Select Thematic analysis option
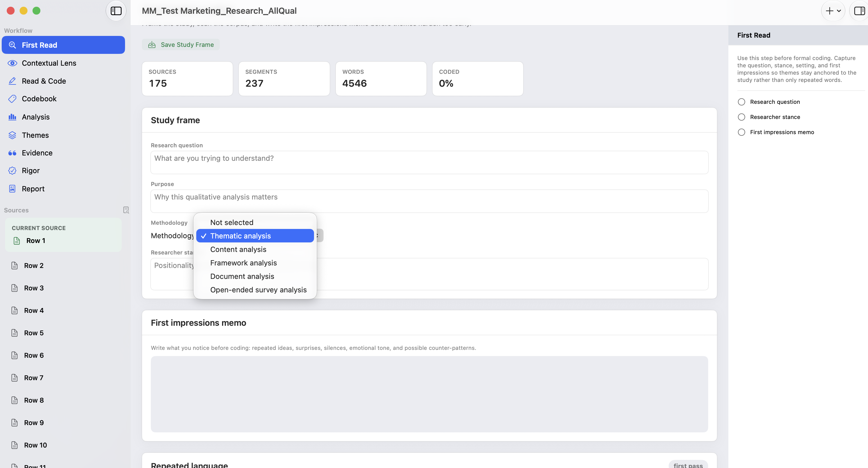Screen dimensions: 868x468 point(255,236)
